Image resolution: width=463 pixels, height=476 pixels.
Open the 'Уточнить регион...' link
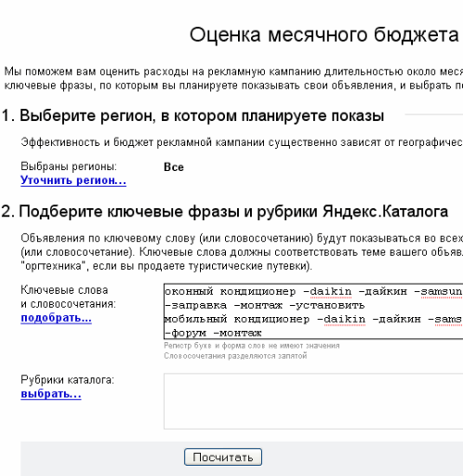pyautogui.click(x=73, y=180)
